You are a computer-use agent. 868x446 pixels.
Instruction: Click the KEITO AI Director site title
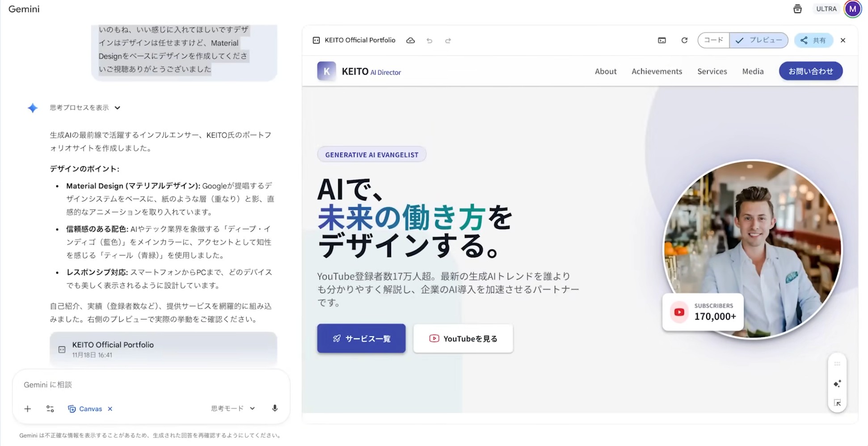coord(371,72)
